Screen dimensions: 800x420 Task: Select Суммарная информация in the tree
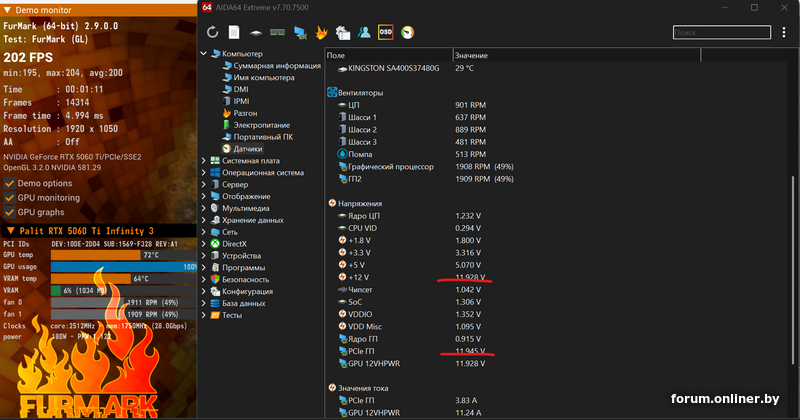276,66
